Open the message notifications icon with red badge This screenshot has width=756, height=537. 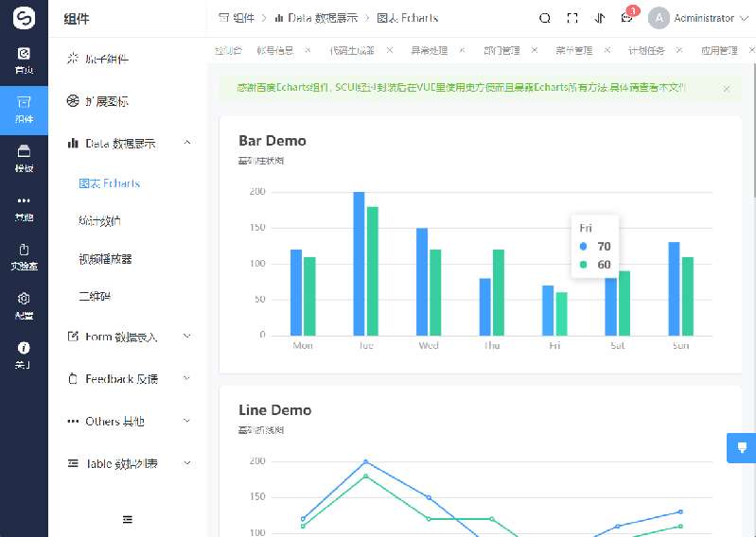point(626,18)
